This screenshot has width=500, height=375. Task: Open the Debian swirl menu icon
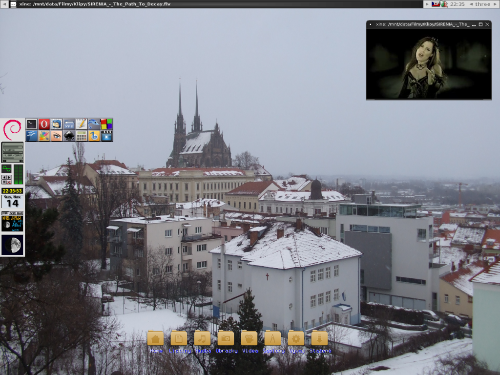point(12,130)
